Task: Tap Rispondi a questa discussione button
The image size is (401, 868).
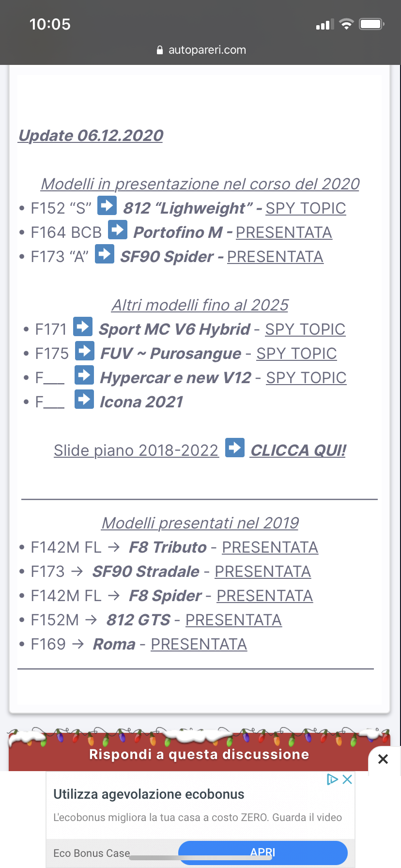Action: click(x=199, y=754)
